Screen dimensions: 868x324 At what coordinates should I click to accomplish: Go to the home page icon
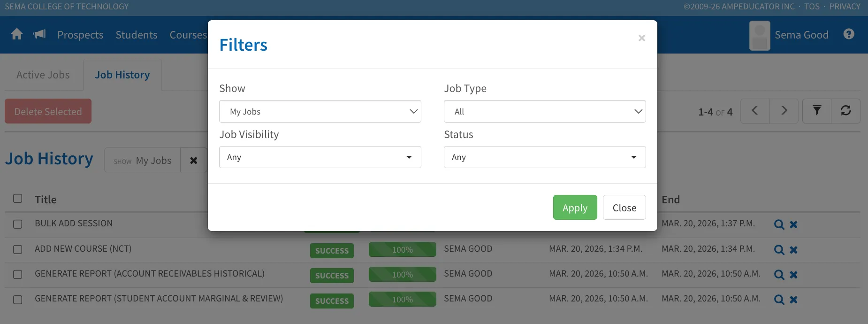coord(17,34)
